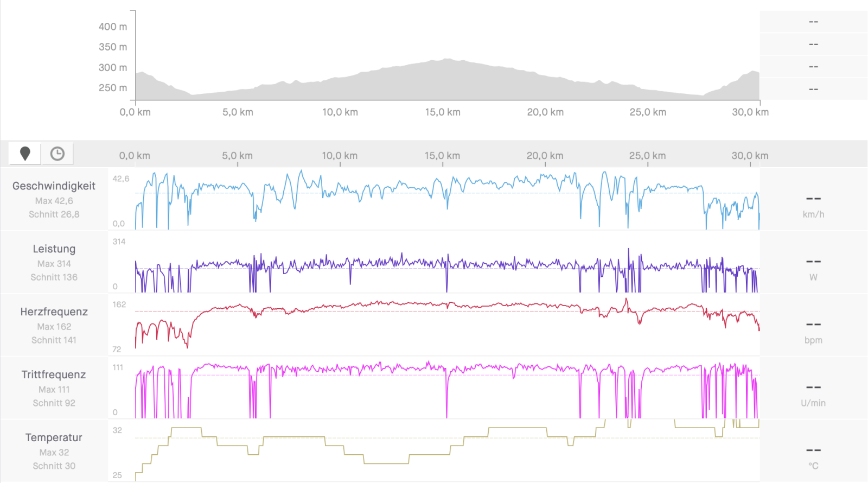The width and height of the screenshot is (868, 483).
Task: Click the 20,0 km label below the elevation chart
Action: [x=545, y=112]
